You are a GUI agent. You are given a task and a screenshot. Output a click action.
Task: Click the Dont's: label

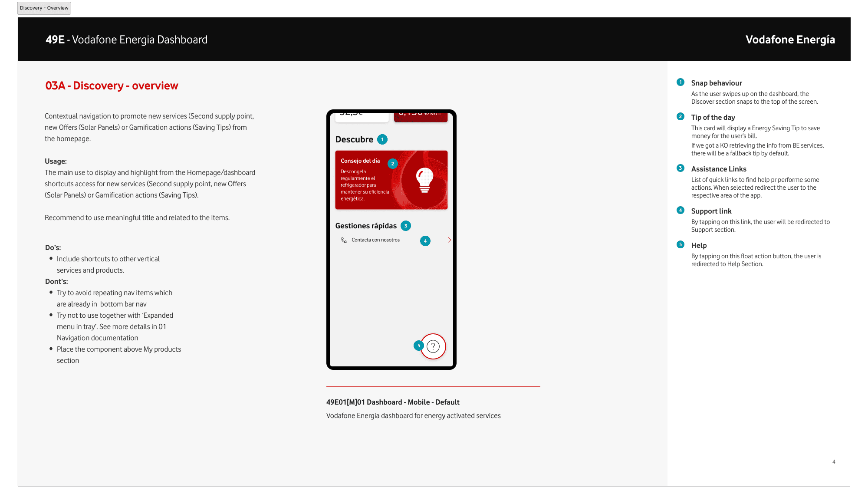[x=56, y=281]
